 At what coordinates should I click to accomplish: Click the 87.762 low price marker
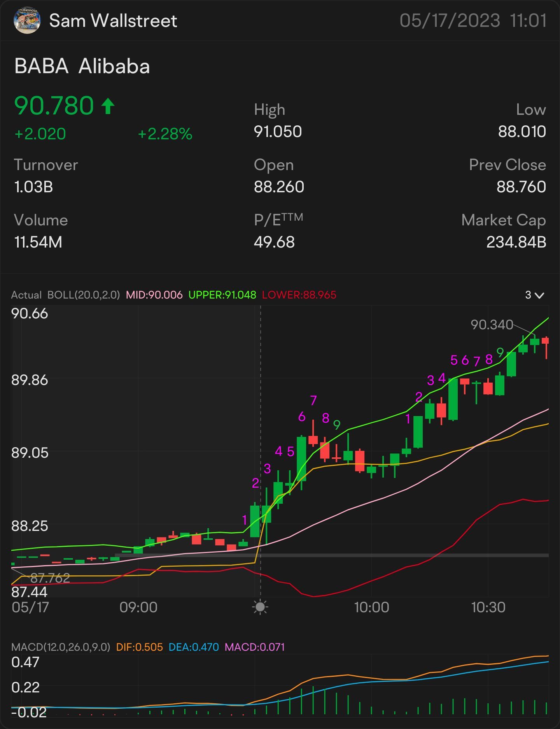click(x=50, y=578)
